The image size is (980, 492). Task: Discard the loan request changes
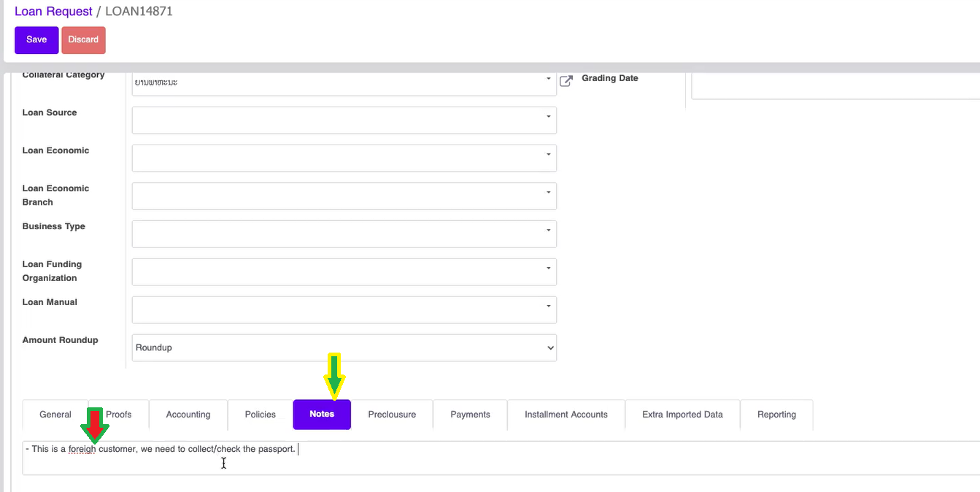(83, 40)
